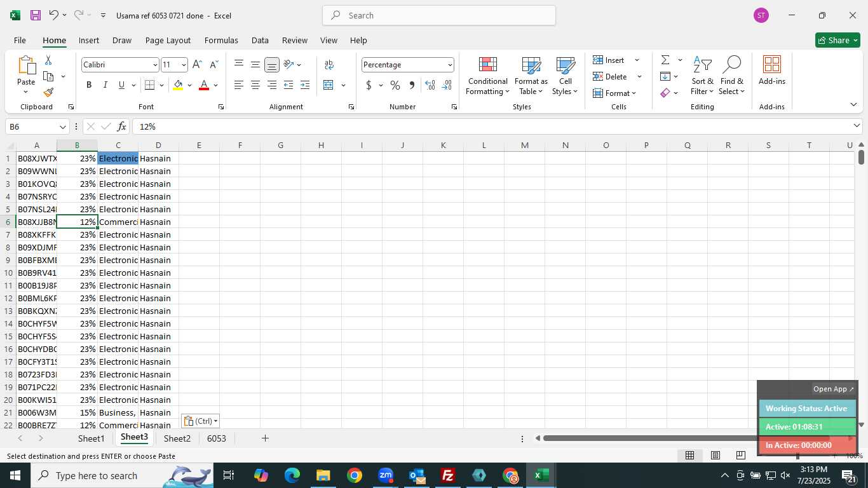The width and height of the screenshot is (868, 488).
Task: Align text to the left
Action: (x=239, y=85)
